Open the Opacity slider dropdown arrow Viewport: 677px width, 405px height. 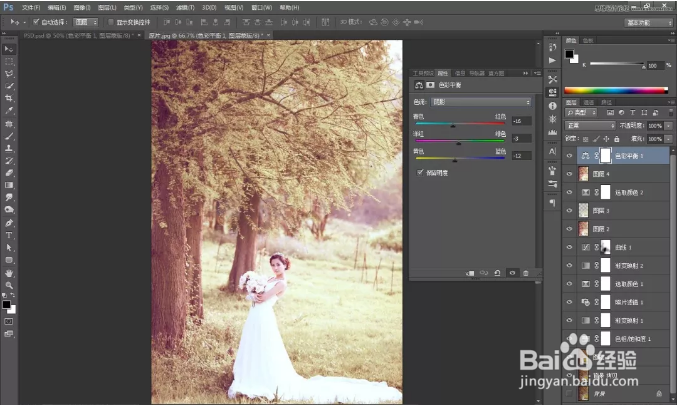click(668, 126)
